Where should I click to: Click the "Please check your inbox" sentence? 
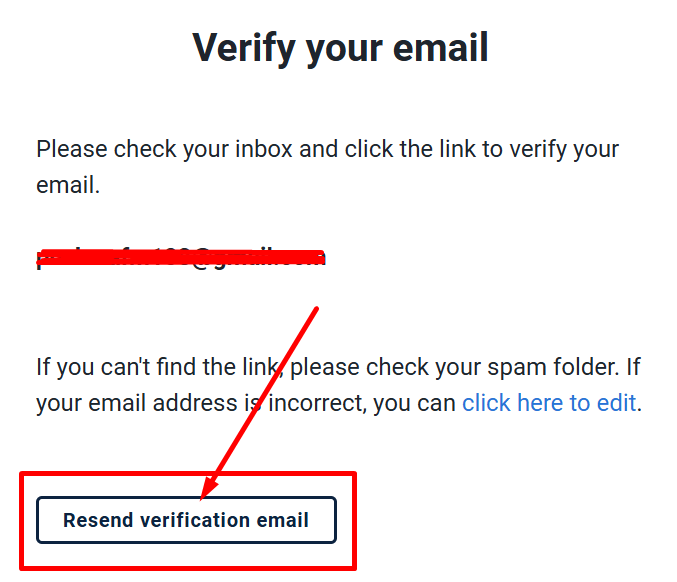click(327, 150)
